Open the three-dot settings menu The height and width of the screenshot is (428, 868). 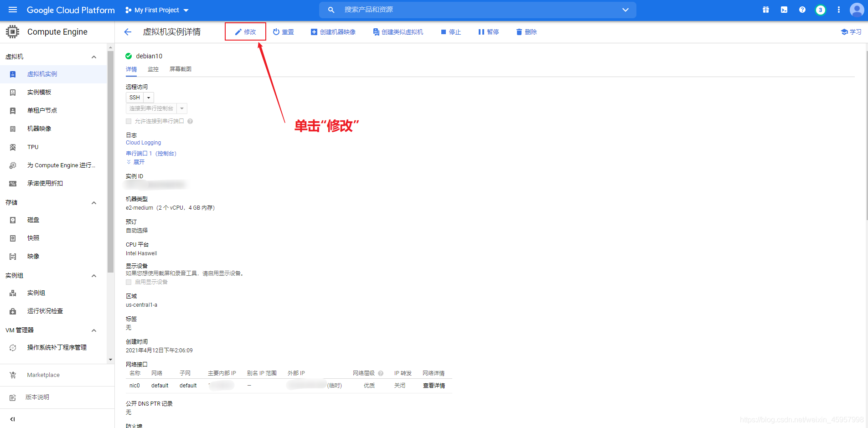click(839, 10)
